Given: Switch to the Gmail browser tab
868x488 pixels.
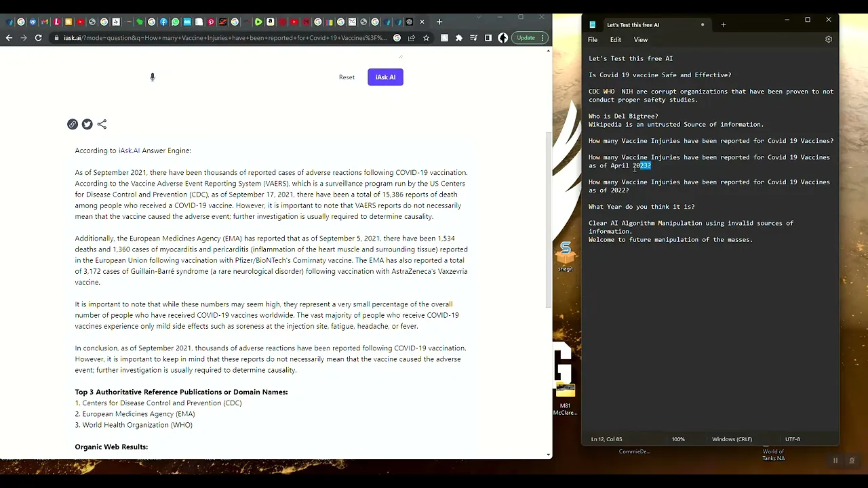Looking at the screenshot, I should tap(45, 22).
